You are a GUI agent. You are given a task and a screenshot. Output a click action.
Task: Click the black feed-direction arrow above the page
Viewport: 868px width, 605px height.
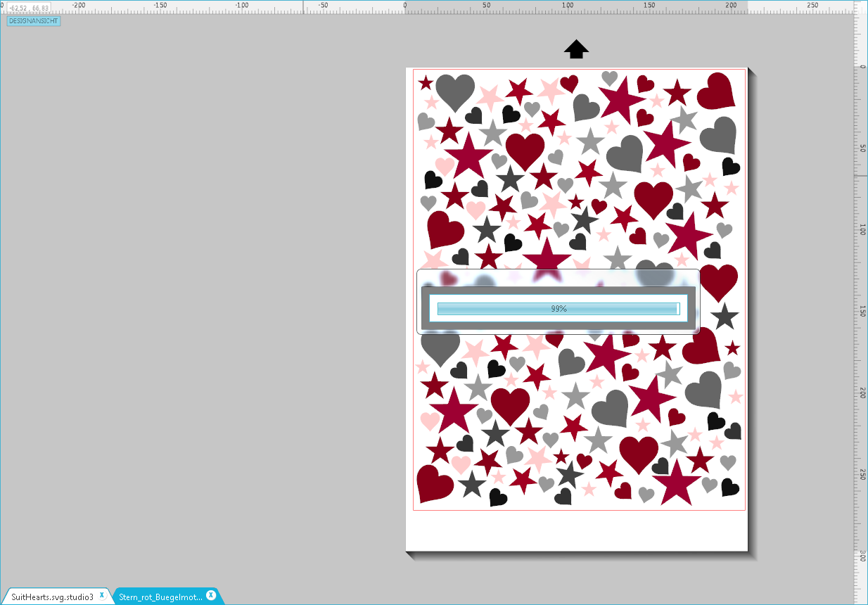point(576,49)
